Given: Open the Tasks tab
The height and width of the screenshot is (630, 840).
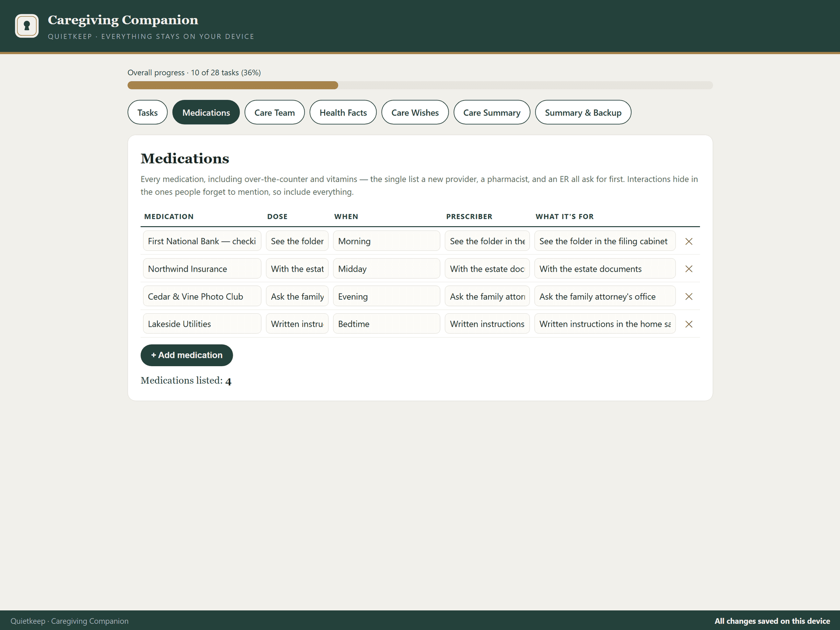Looking at the screenshot, I should 147,112.
